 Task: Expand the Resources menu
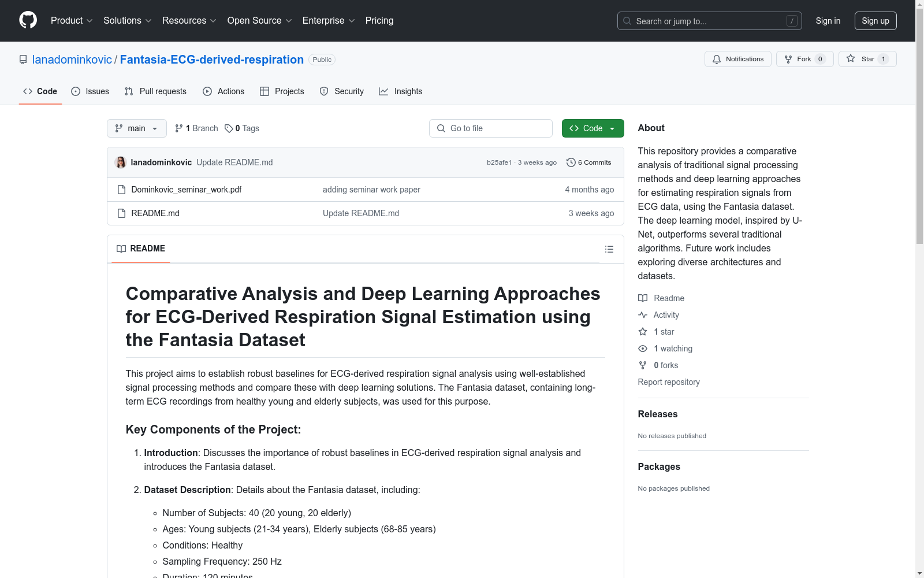click(x=189, y=20)
